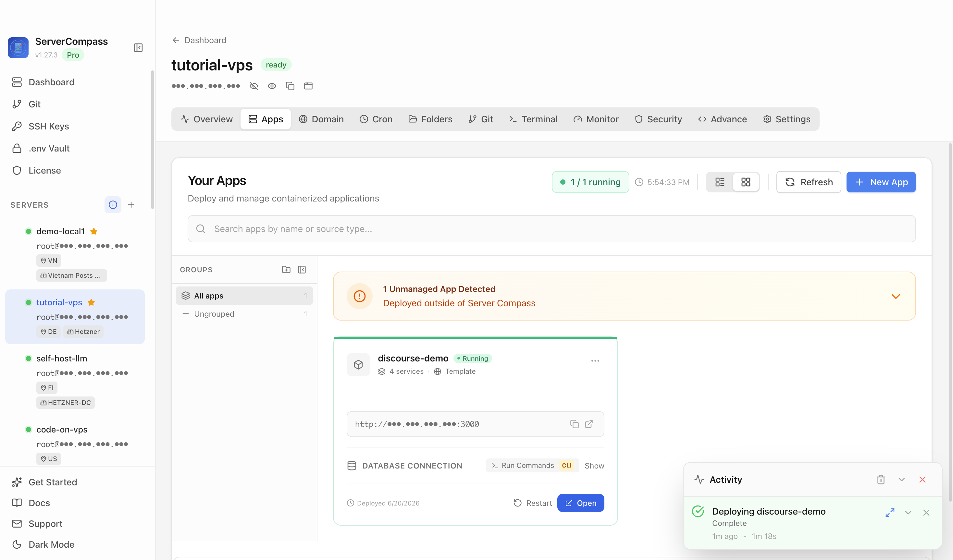
Task: Run Commands via CLI for database
Action: click(x=532, y=466)
